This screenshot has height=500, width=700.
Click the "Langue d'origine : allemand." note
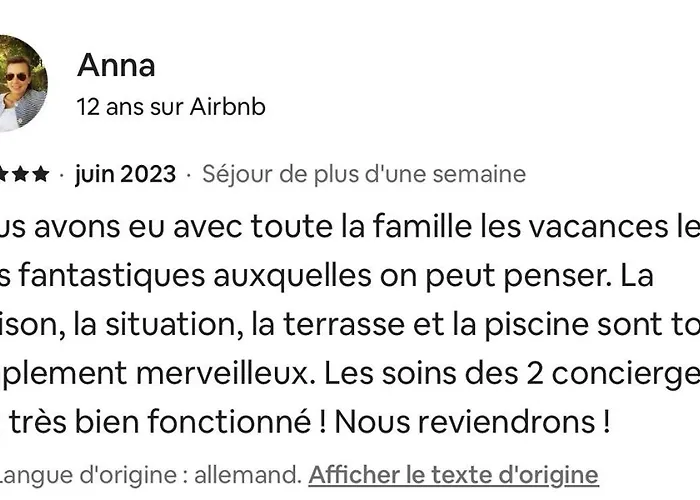(150, 474)
